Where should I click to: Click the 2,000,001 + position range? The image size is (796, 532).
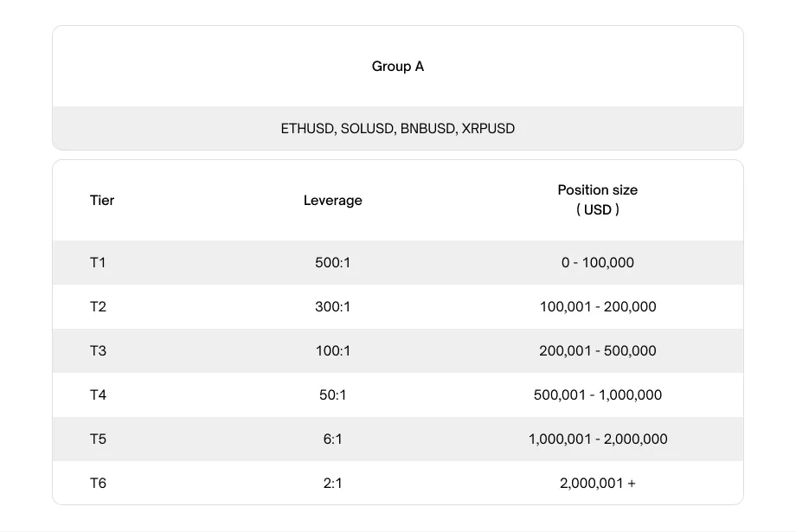tap(598, 484)
